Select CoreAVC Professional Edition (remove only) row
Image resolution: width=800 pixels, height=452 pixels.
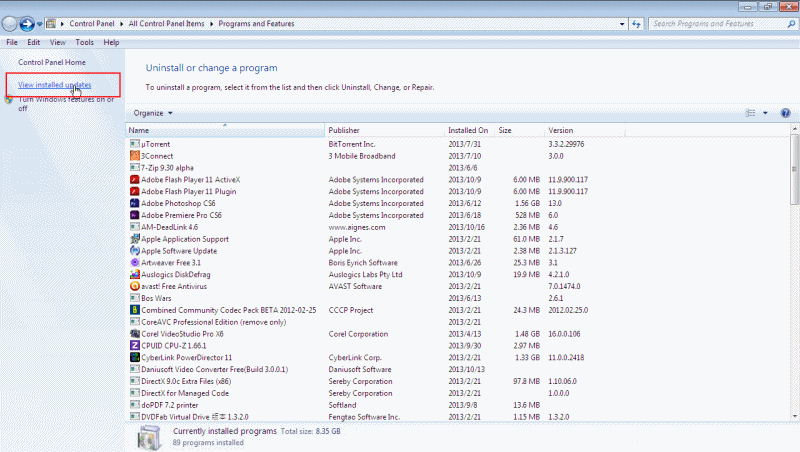pyautogui.click(x=457, y=322)
